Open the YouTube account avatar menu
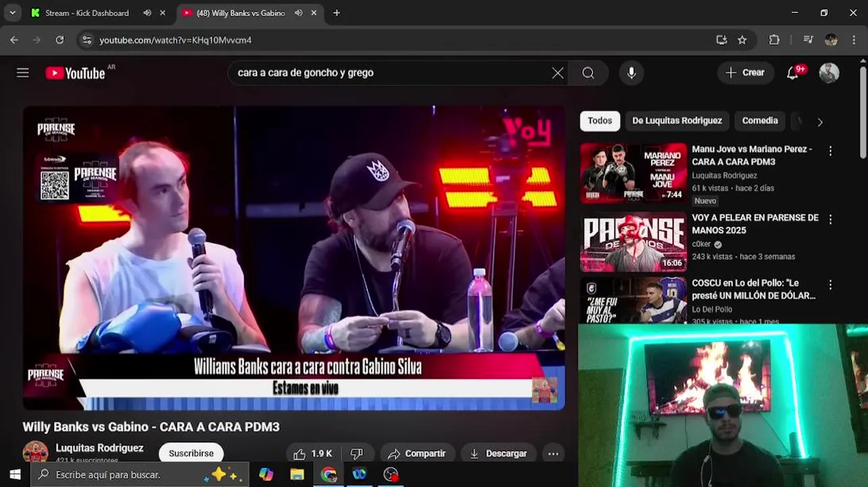 tap(829, 73)
